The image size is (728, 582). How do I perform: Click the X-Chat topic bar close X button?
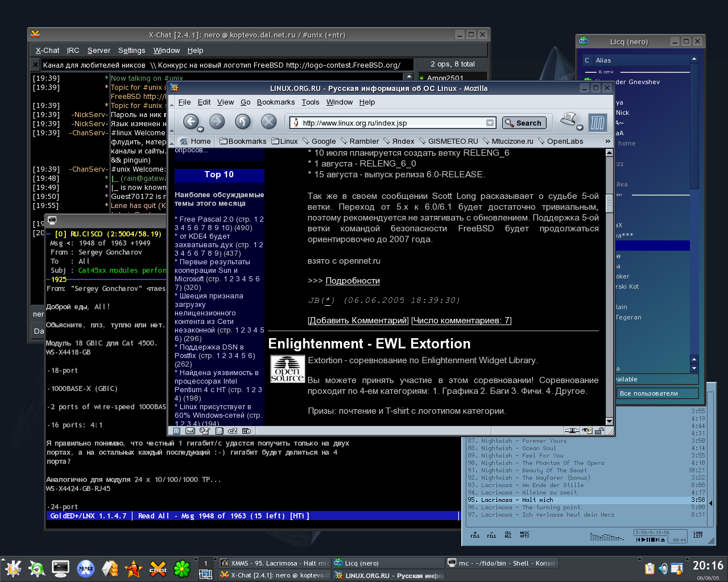[x=35, y=65]
